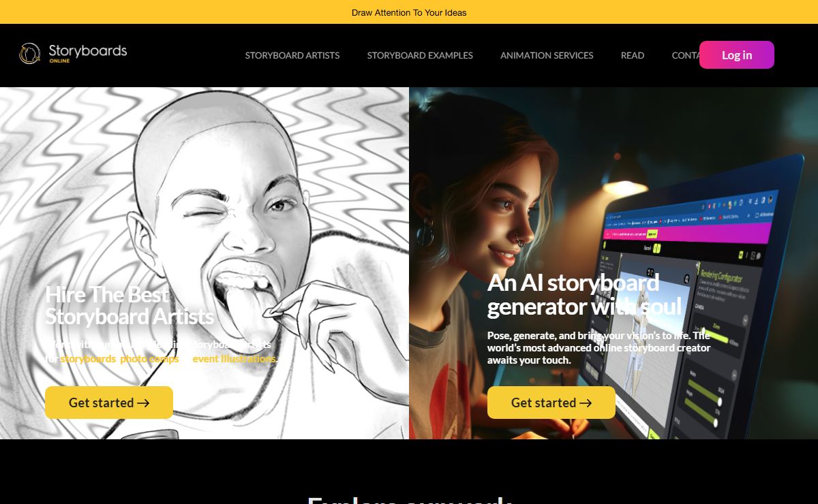The image size is (818, 504).
Task: Click the Storyboards Online wordmark text
Action: click(88, 53)
